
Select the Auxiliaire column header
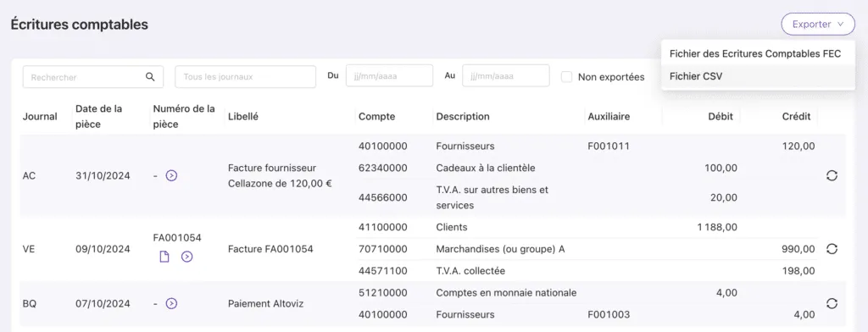tap(609, 117)
